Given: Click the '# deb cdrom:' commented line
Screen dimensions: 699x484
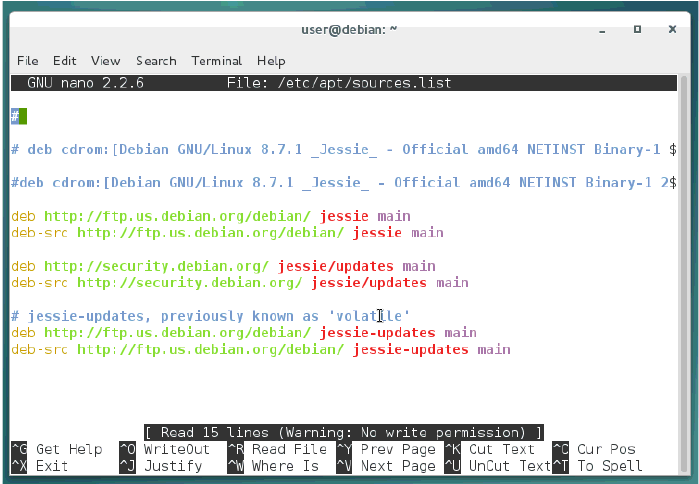Looking at the screenshot, I should (344, 149).
